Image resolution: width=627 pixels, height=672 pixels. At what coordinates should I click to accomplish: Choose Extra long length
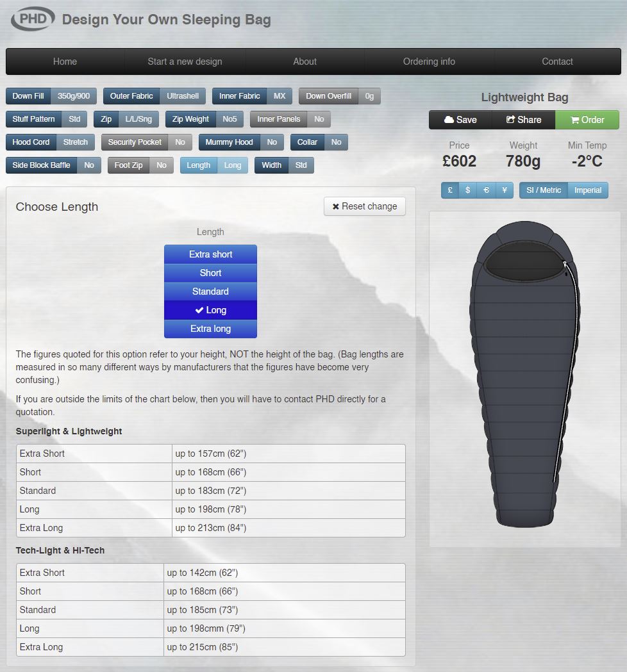[210, 329]
